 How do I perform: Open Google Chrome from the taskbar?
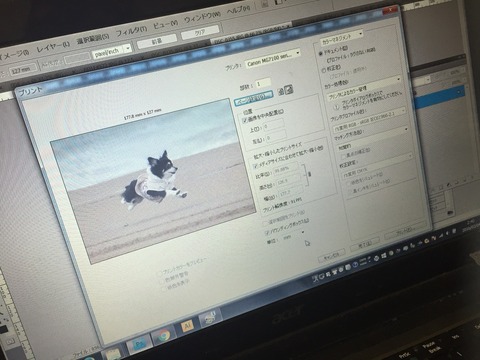click(163, 335)
